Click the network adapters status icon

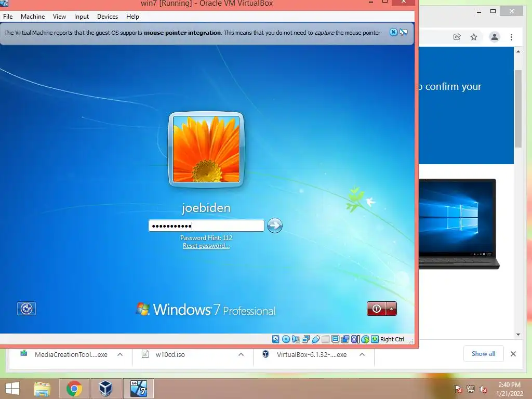click(x=305, y=339)
